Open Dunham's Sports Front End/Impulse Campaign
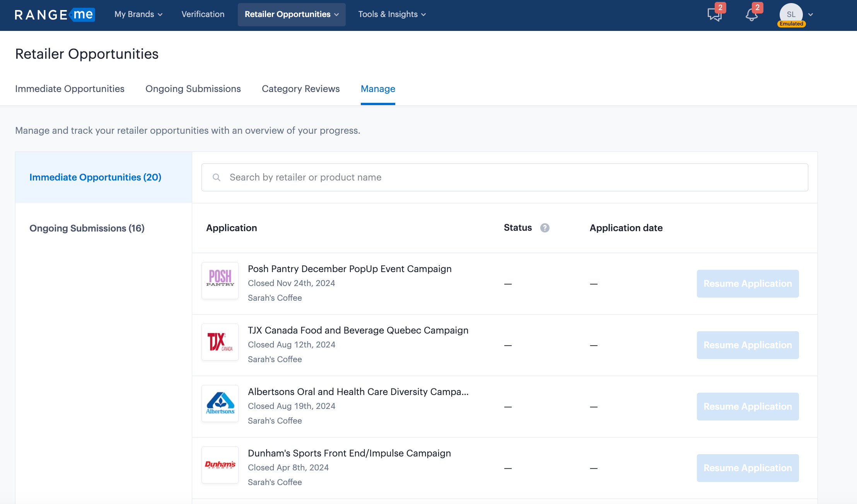This screenshot has height=504, width=857. pos(349,453)
